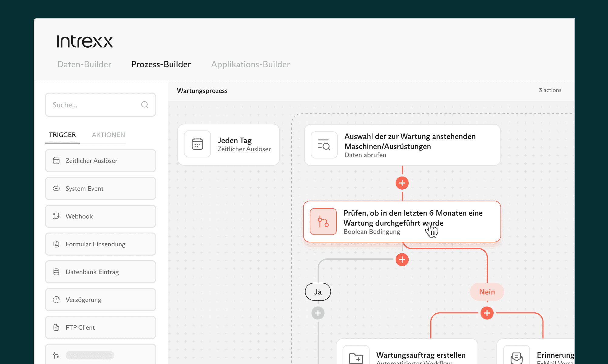This screenshot has width=608, height=364.
Task: Select the Datenbank Eintrag trigger
Action: pyautogui.click(x=100, y=272)
